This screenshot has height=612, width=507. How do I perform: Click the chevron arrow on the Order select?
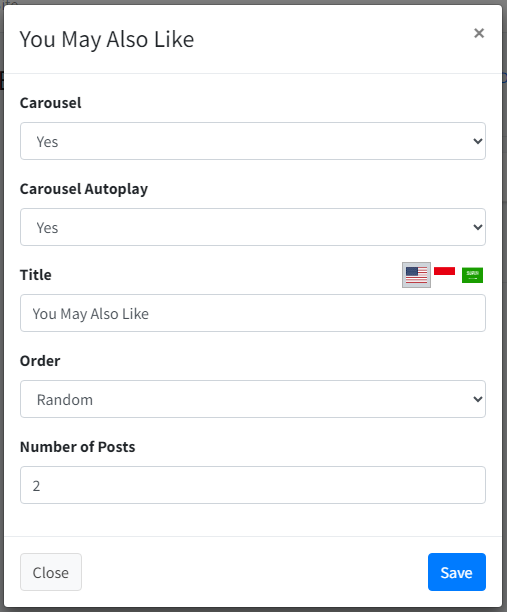point(478,399)
